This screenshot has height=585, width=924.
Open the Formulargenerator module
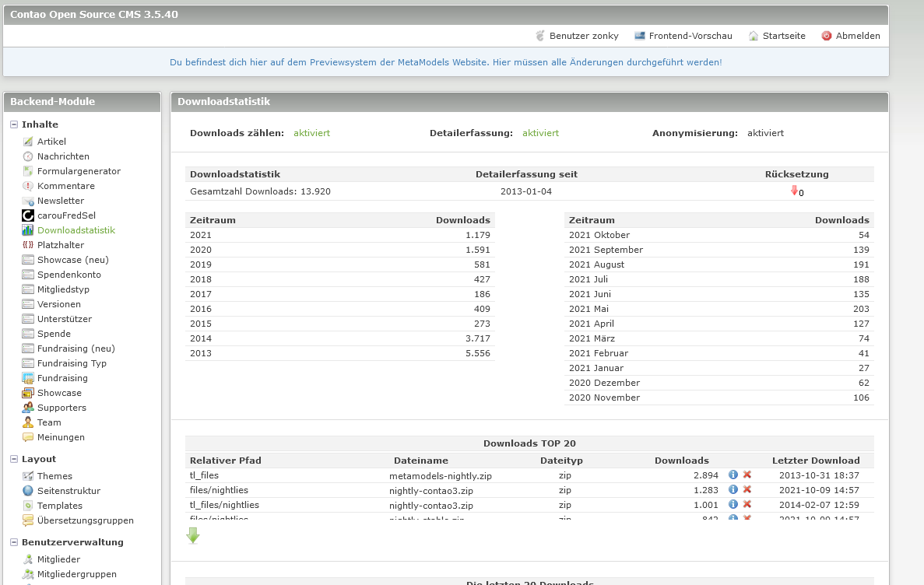79,171
